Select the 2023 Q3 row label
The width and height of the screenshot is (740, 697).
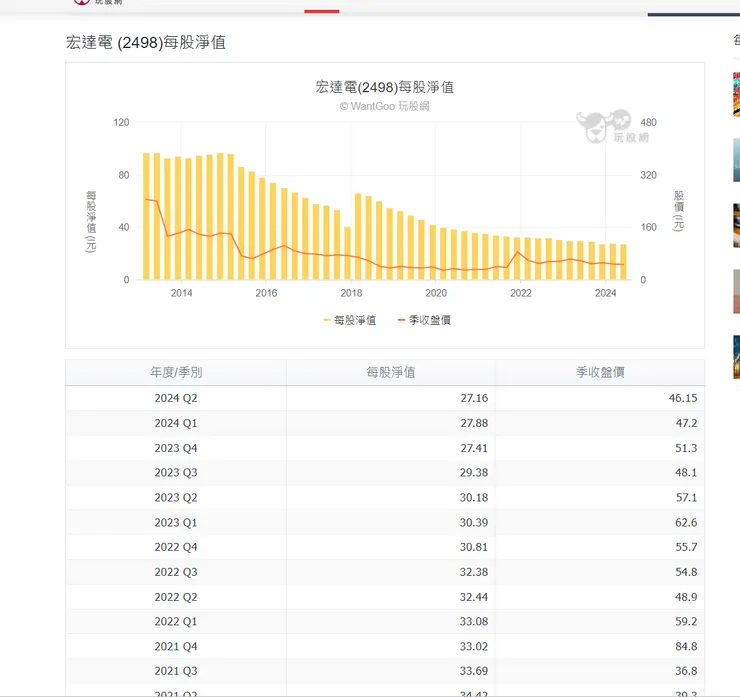(176, 473)
